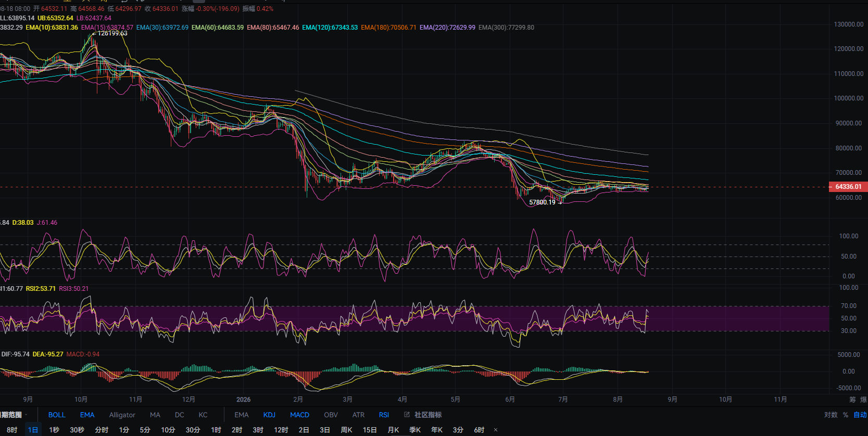The image size is (868, 436).
Task: Open the 社区指标 community indicators edit icon
Action: click(407, 415)
